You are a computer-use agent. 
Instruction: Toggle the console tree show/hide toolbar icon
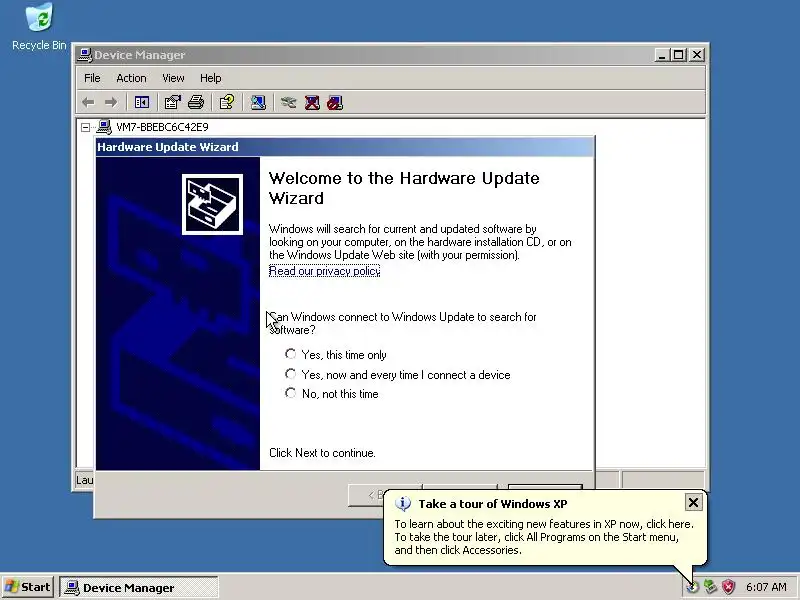141,103
